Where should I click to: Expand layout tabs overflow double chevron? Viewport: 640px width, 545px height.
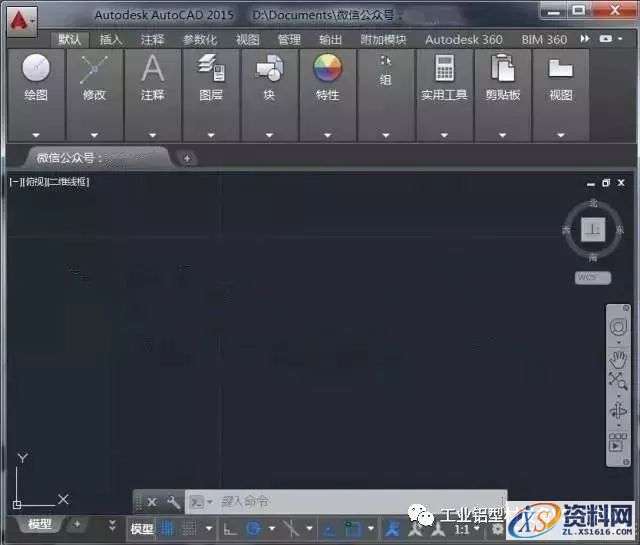(x=112, y=525)
